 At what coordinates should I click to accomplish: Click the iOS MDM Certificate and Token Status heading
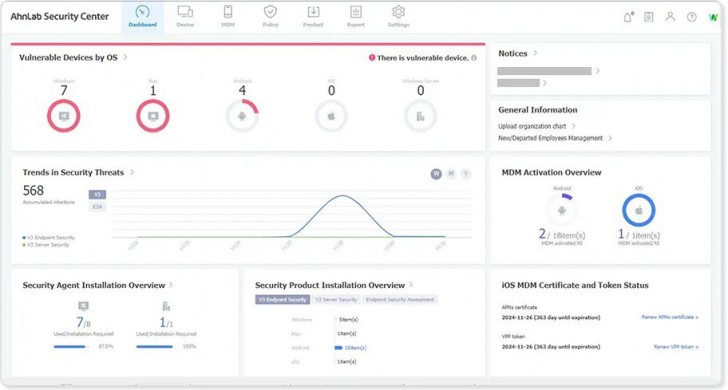point(575,285)
